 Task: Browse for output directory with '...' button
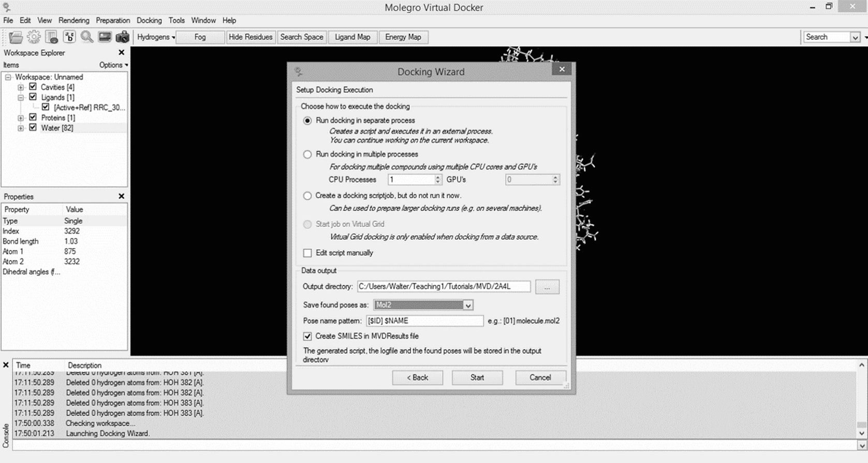click(x=547, y=287)
